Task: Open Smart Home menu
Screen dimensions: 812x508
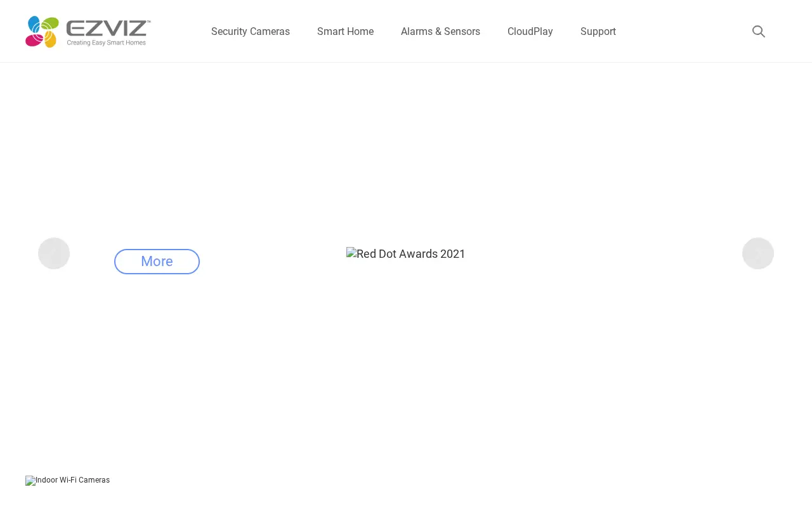Action: tap(345, 32)
